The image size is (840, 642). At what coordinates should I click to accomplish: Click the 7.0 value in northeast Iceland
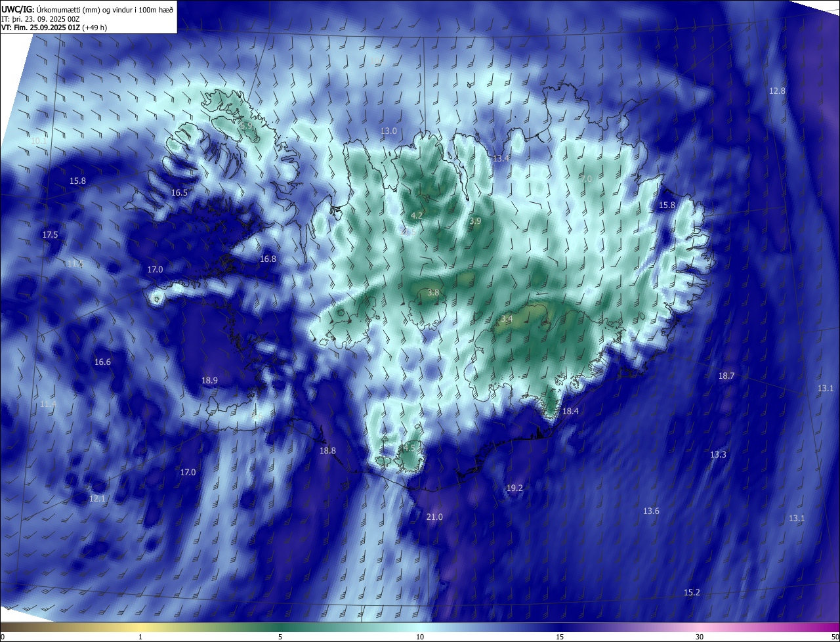[587, 179]
